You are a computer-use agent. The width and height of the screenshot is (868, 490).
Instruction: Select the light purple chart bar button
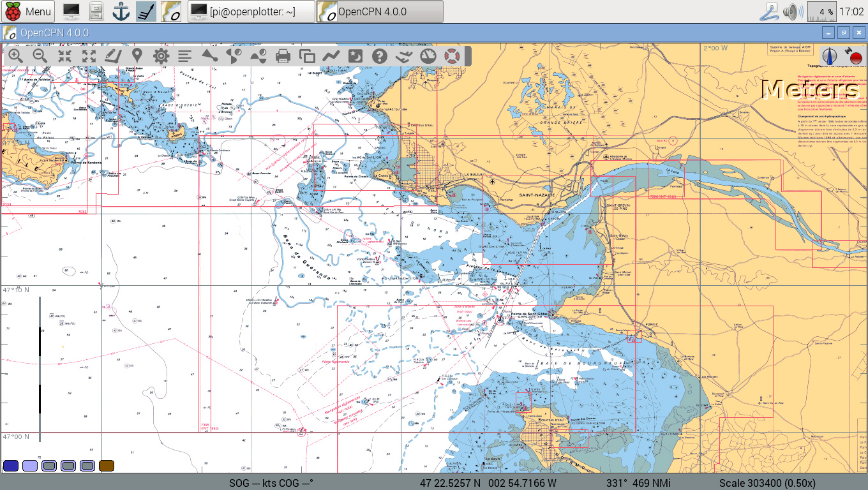[x=30, y=466]
